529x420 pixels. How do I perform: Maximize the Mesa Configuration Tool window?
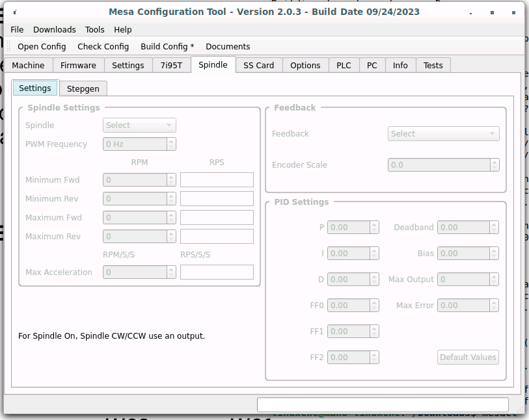point(492,12)
